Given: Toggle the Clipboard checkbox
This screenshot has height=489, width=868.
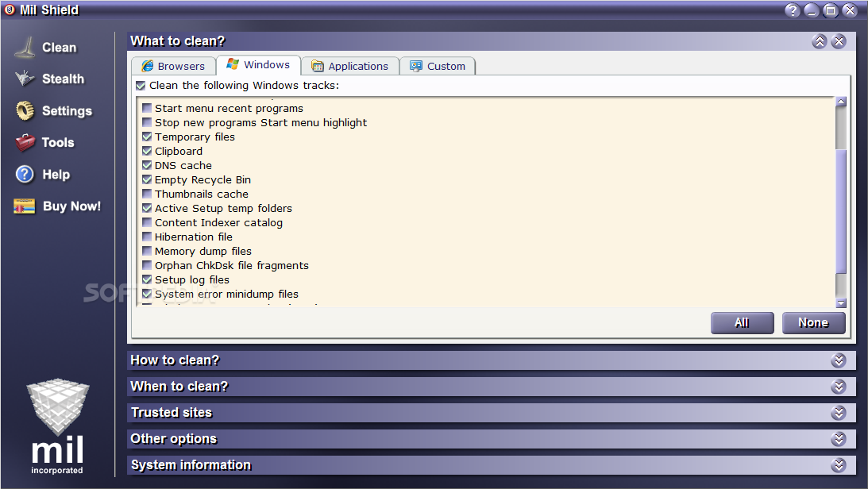Looking at the screenshot, I should [147, 151].
